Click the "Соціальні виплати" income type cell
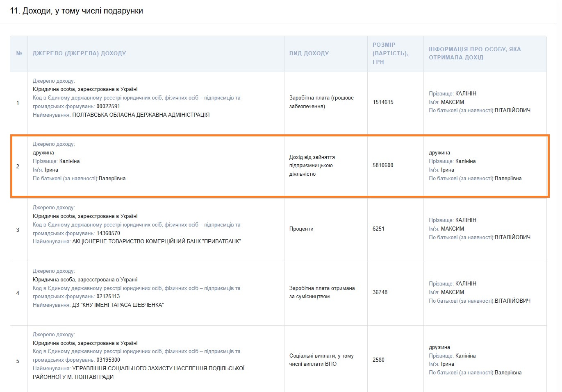Image resolution: width=562 pixels, height=392 pixels. pyautogui.click(x=321, y=360)
